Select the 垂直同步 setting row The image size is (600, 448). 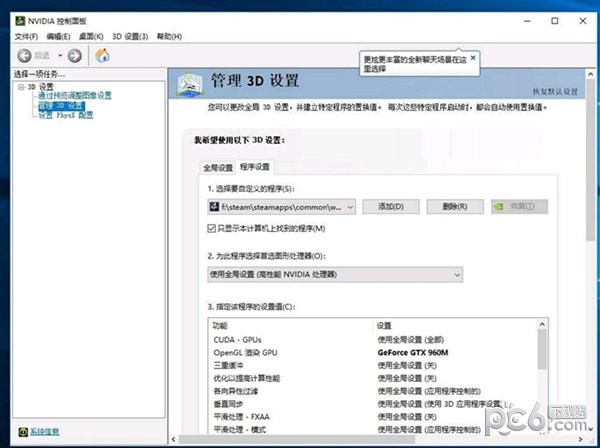pyautogui.click(x=373, y=404)
